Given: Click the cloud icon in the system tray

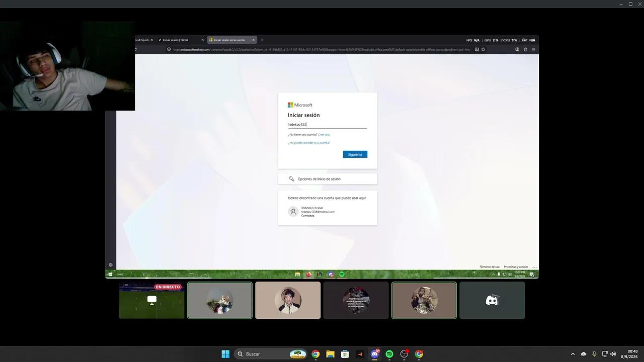Looking at the screenshot, I should click(584, 354).
